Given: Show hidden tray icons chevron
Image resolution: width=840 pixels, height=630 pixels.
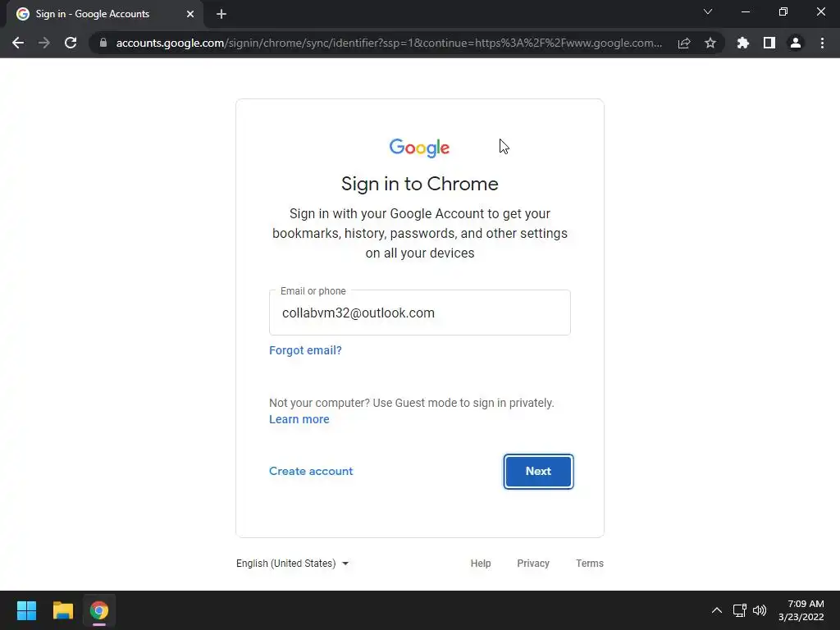Looking at the screenshot, I should pos(717,610).
